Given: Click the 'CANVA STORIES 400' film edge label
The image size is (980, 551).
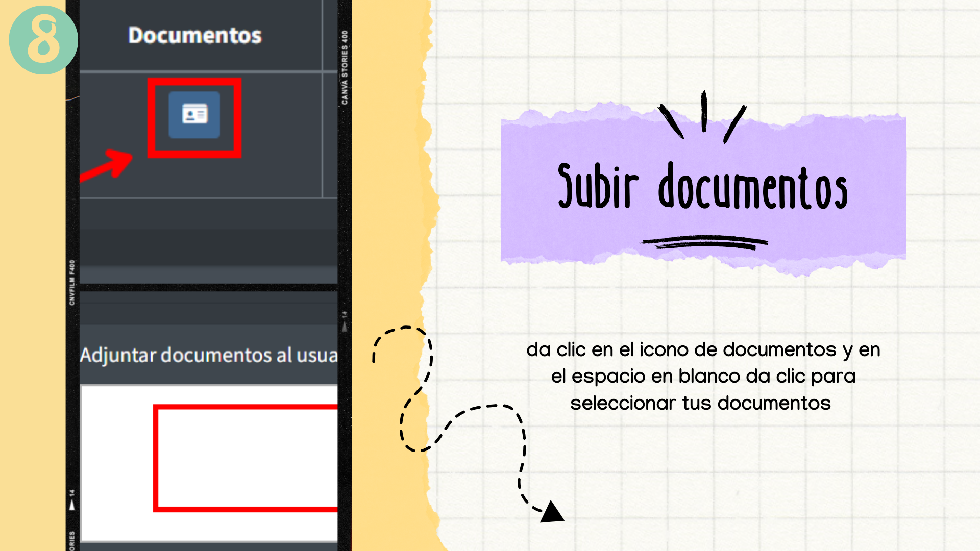Looking at the screenshot, I should (345, 67).
